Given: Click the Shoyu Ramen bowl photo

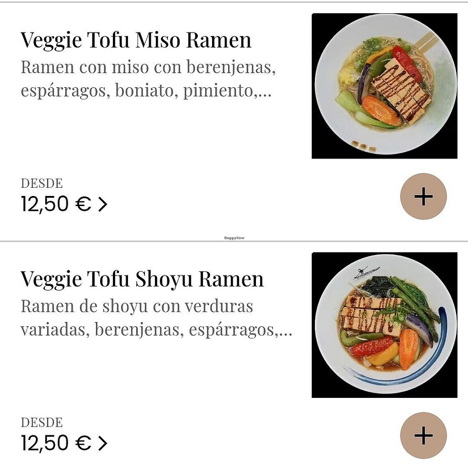Looking at the screenshot, I should click(x=384, y=325).
